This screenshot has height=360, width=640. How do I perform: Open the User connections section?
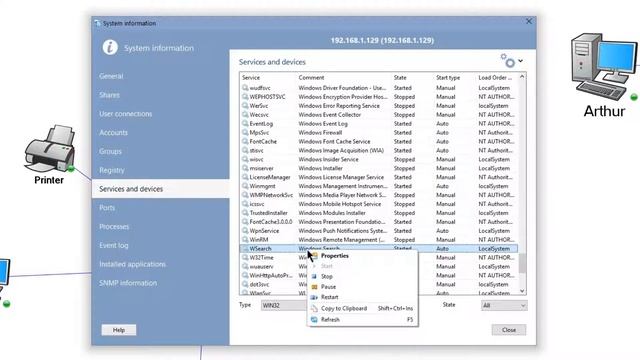160,114
